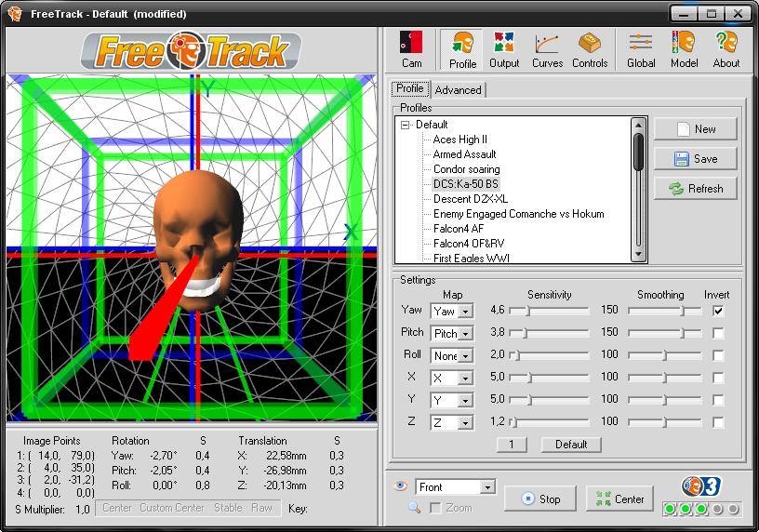The image size is (759, 532).
Task: Enable the Zoom checkbox
Action: click(435, 508)
